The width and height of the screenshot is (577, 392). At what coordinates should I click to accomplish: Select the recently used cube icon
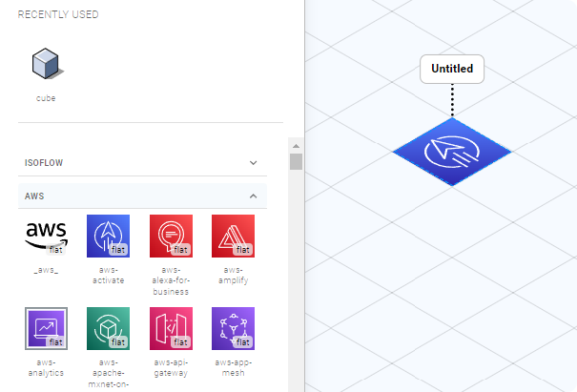tap(47, 64)
